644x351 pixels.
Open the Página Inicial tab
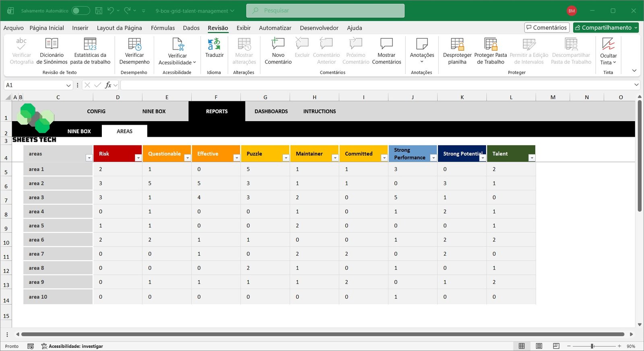[47, 28]
